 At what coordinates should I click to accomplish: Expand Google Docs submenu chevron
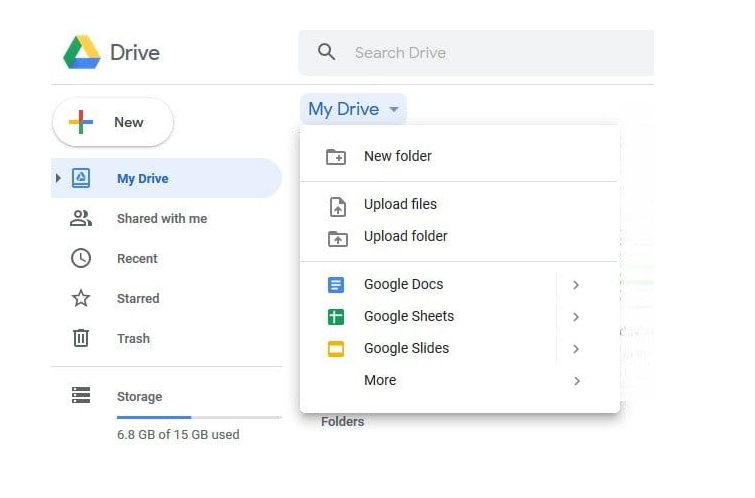click(x=576, y=285)
